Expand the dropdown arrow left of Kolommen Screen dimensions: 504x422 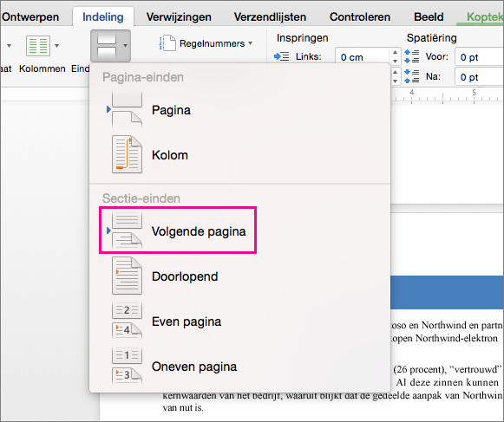click(9, 46)
